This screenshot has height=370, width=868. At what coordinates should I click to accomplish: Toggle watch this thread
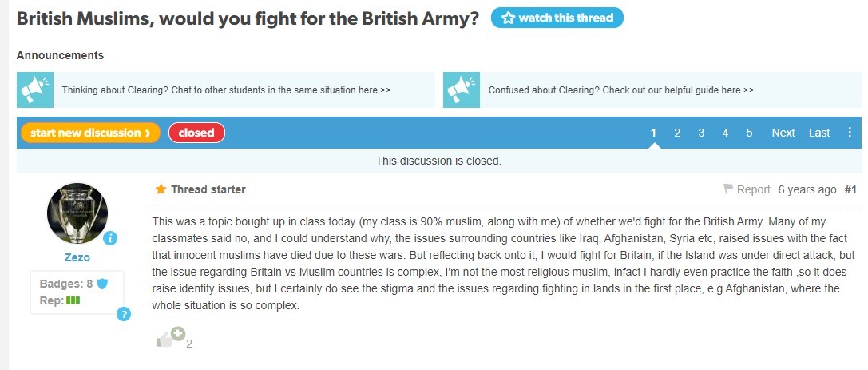click(557, 18)
